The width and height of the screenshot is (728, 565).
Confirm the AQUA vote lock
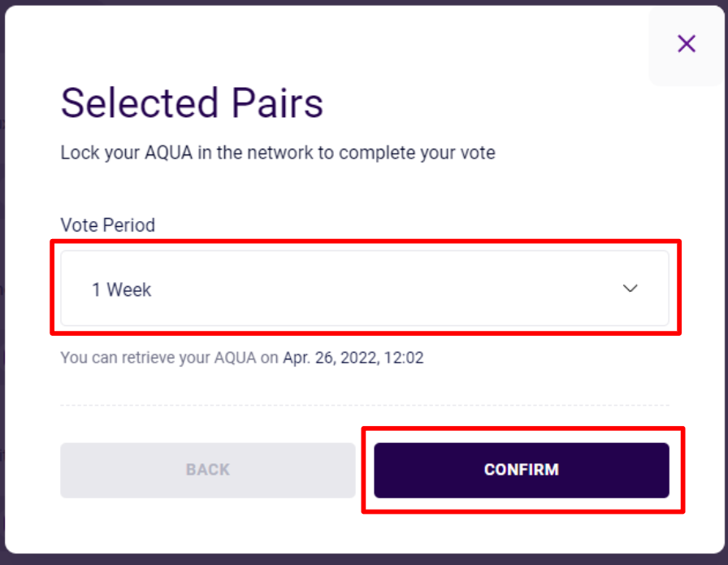coord(522,470)
